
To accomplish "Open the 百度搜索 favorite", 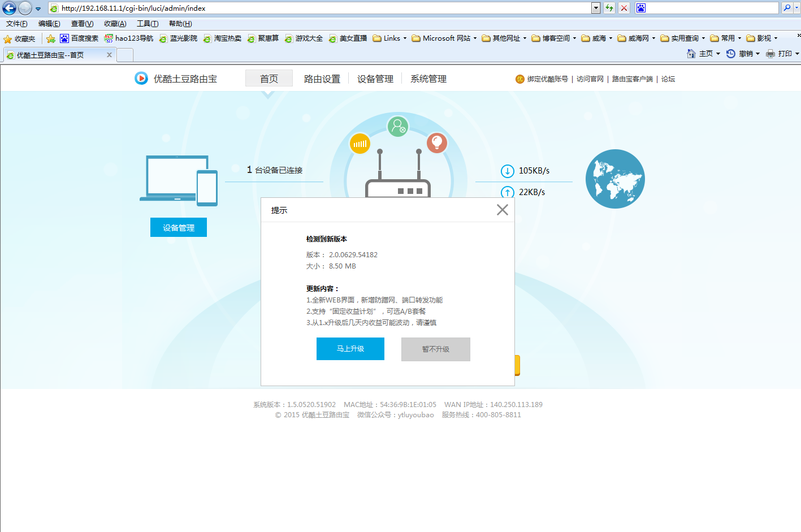I will point(79,38).
